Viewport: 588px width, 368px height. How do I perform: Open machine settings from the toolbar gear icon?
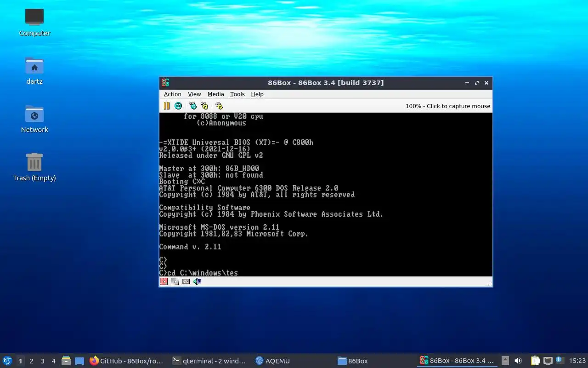pyautogui.click(x=219, y=106)
